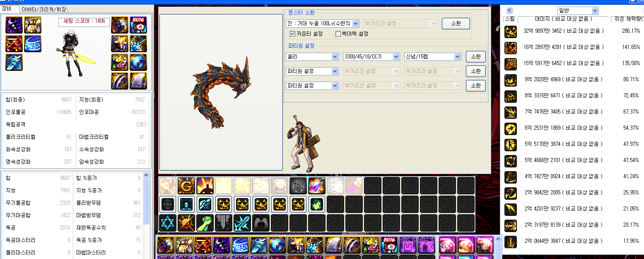
Task: Open the 일반 dropdown above the damage list
Action: pyautogui.click(x=578, y=11)
